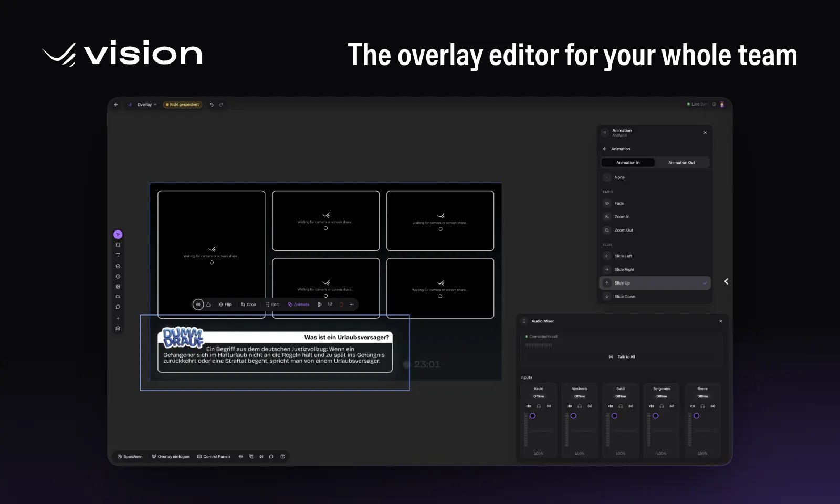Click Flip in the element toolbar
840x504 pixels.
pyautogui.click(x=225, y=304)
